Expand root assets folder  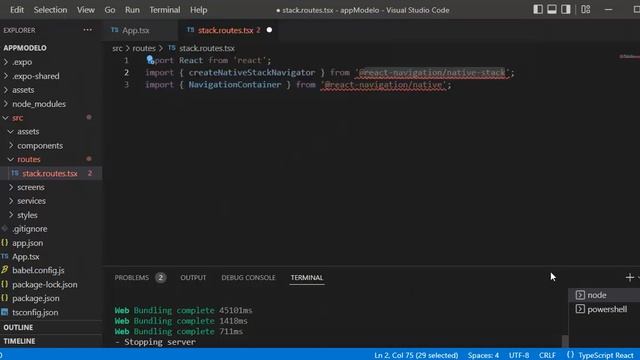point(23,90)
